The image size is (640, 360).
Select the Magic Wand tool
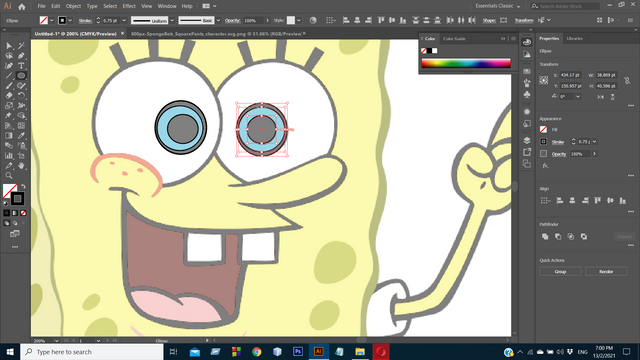21,46
